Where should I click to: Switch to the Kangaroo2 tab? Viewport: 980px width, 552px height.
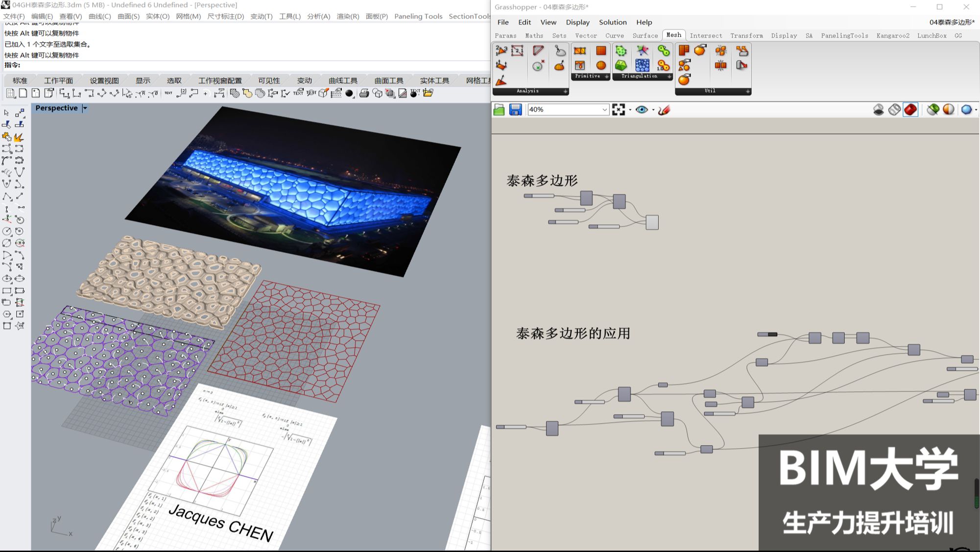[892, 36]
